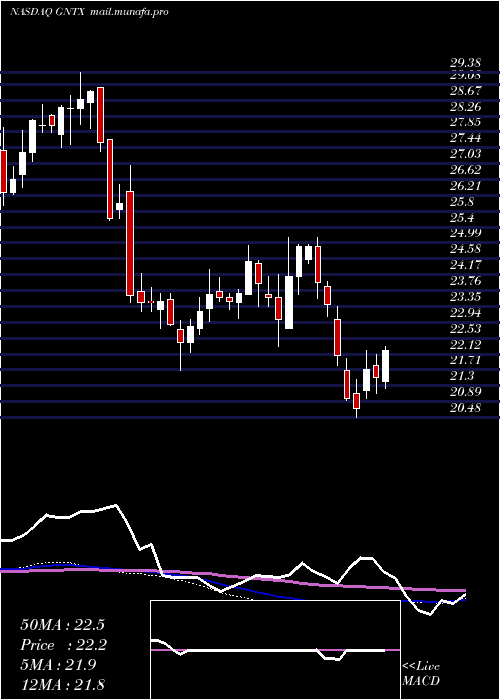Click the 23.76 price axis label
The width and height of the screenshot is (500, 700).
[467, 281]
